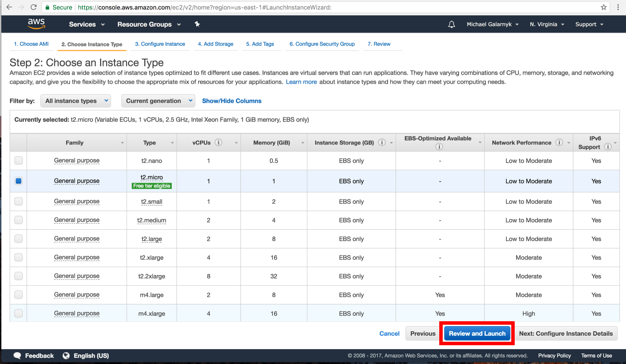Screen dimensions: 626x364
Task: Click the pin shortcut icon in navigation bar
Action: pyautogui.click(x=197, y=24)
